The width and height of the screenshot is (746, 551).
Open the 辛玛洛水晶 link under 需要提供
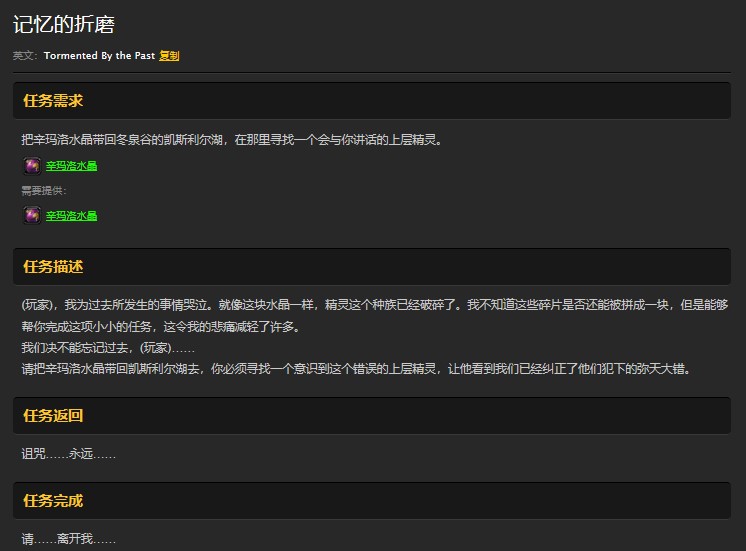[x=71, y=216]
